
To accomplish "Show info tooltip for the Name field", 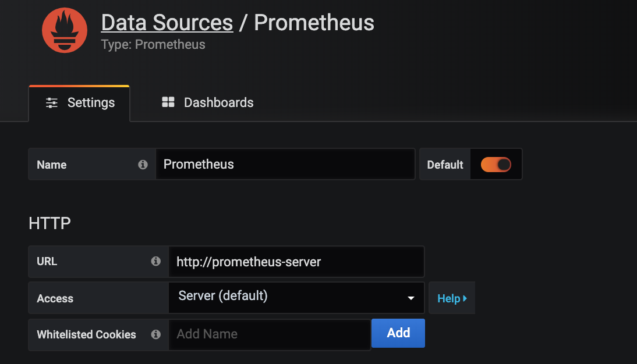I will pyautogui.click(x=143, y=165).
